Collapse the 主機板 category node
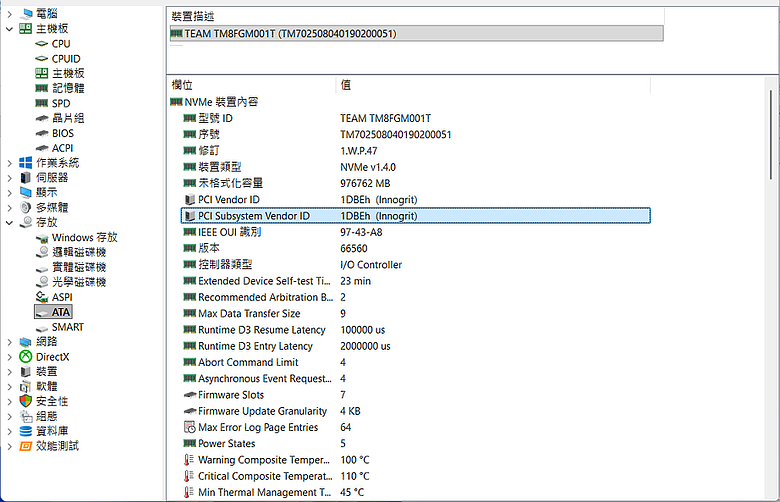This screenshot has height=502, width=780. pyautogui.click(x=9, y=29)
